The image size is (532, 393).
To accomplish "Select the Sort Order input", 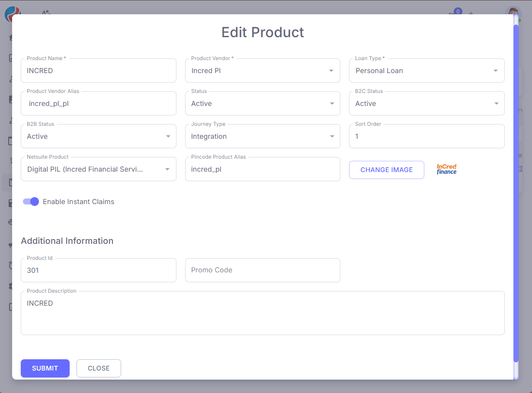I will (x=426, y=136).
